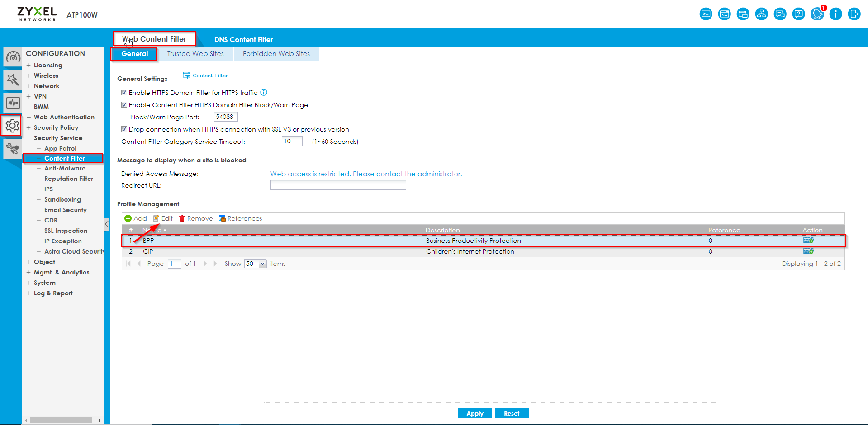
Task: Toggle Enable HTTPS Domain Filter checkbox
Action: (x=124, y=93)
